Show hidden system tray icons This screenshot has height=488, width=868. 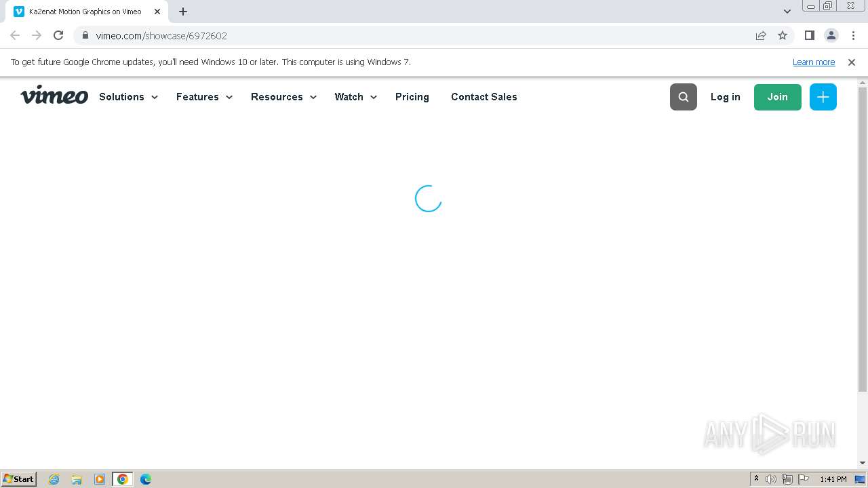point(757,479)
